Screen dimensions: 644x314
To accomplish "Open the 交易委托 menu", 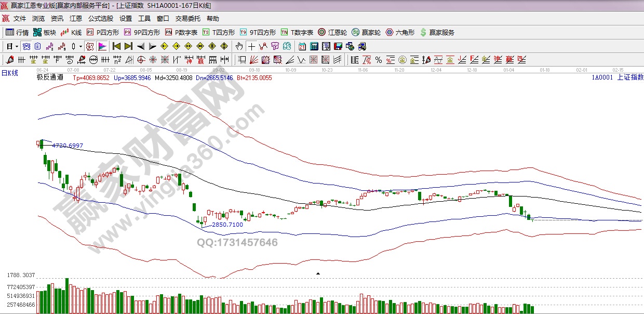I will coord(187,19).
